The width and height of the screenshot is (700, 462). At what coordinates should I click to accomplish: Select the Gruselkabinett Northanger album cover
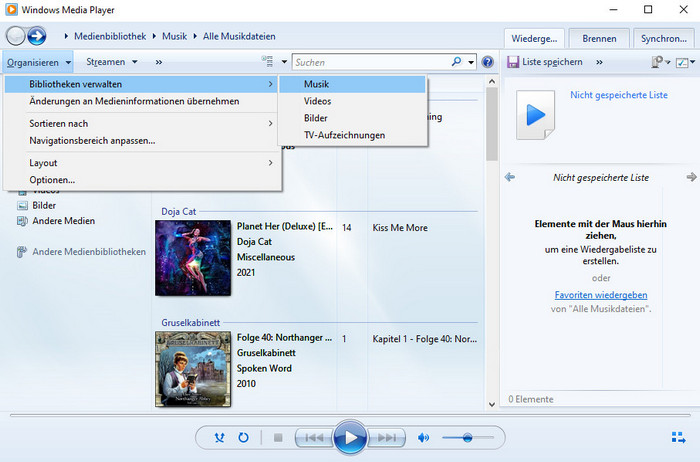[193, 369]
